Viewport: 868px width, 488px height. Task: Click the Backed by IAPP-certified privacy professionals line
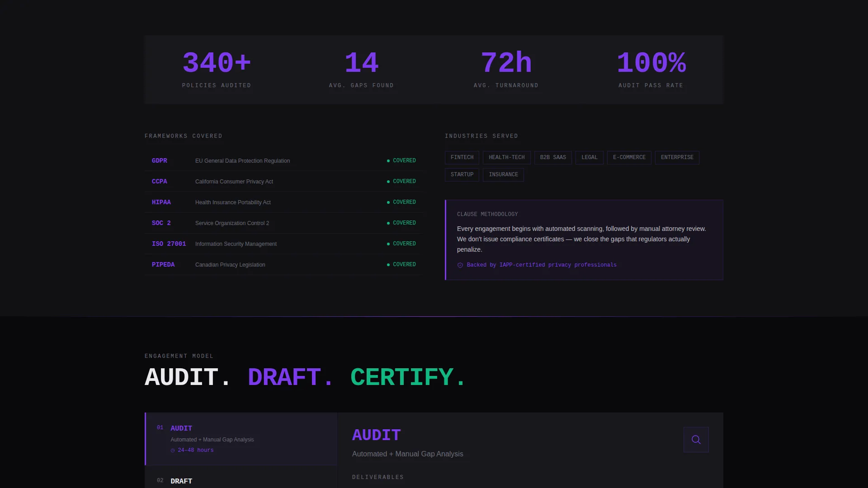click(x=537, y=265)
